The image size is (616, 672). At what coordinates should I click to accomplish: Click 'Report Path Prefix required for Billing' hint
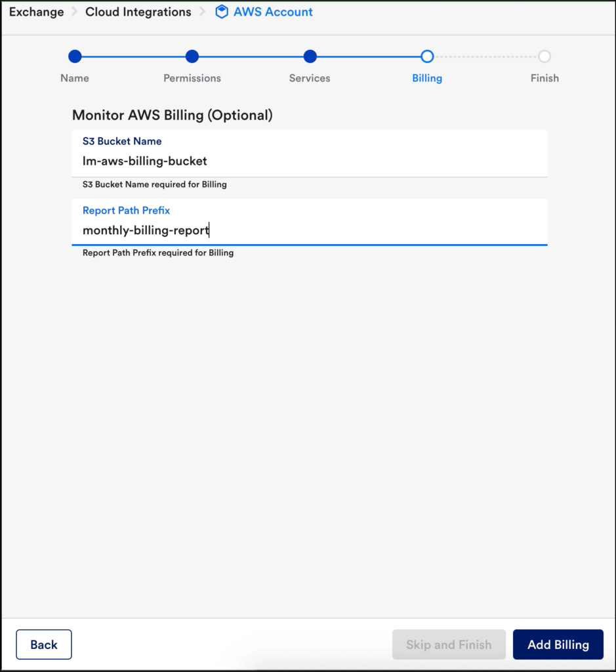pos(158,253)
